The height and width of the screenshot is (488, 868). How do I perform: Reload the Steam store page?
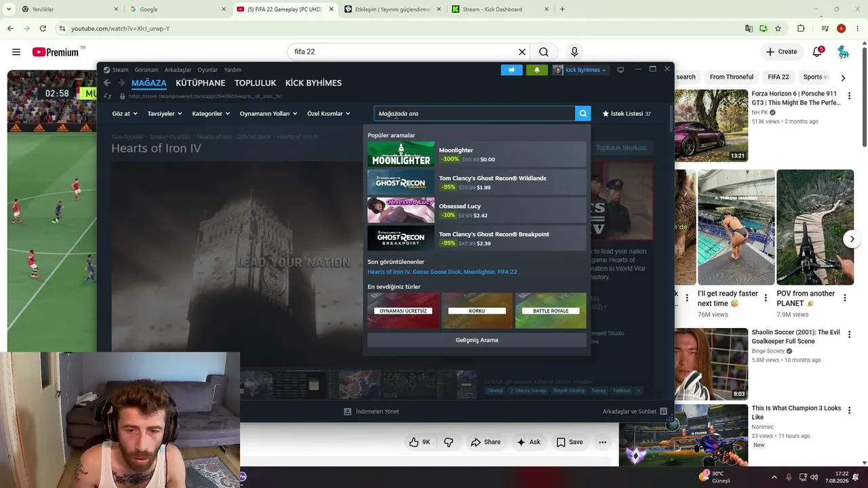107,96
